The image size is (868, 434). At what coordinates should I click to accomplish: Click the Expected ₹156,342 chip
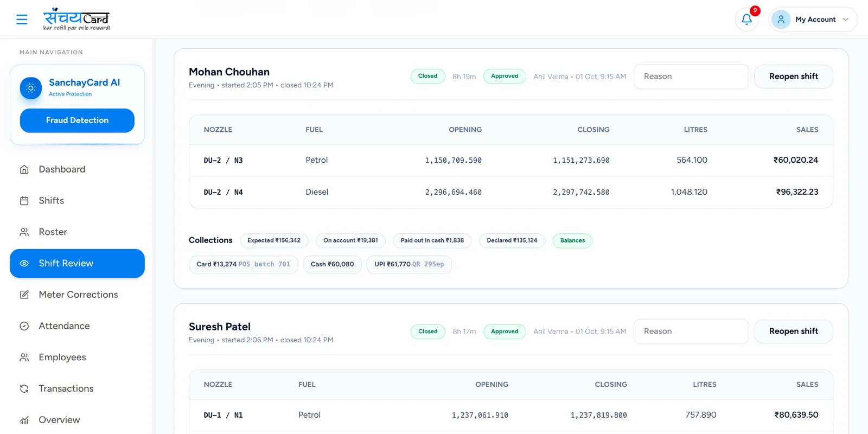[274, 240]
